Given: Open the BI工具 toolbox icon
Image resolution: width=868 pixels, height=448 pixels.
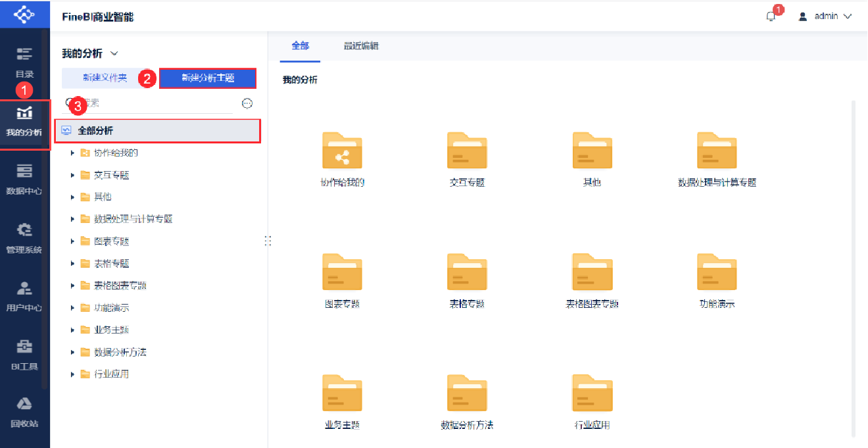Looking at the screenshot, I should [x=24, y=346].
